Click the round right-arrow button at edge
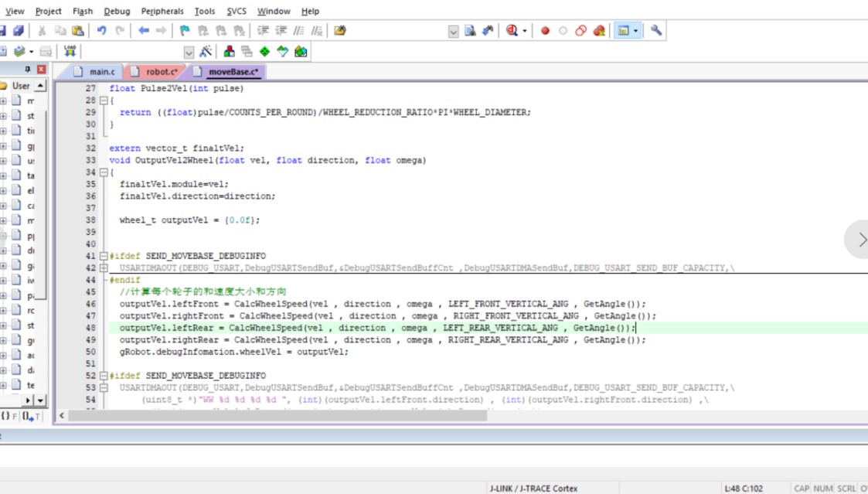 pos(859,240)
